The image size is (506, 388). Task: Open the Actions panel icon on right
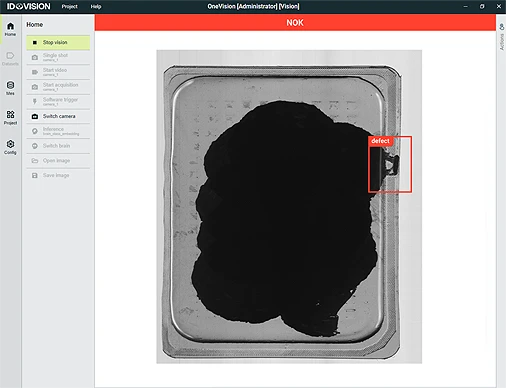pyautogui.click(x=502, y=27)
